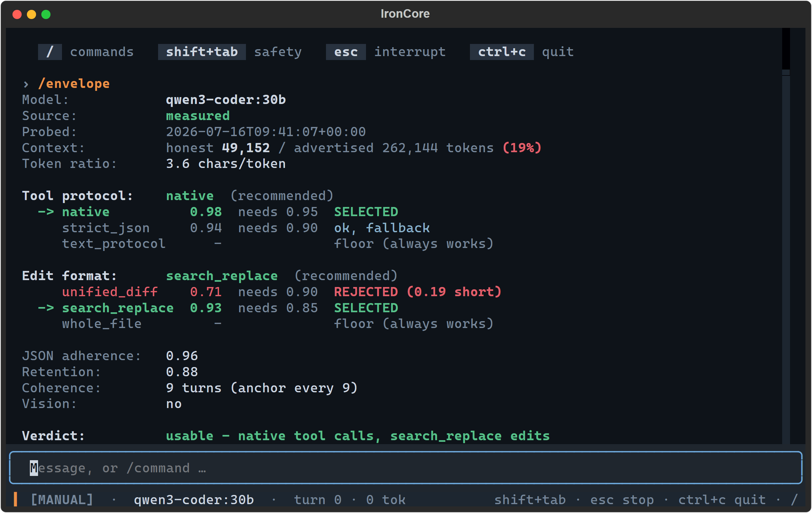This screenshot has height=513, width=812.
Task: Click the /envelope command text
Action: pos(74,84)
